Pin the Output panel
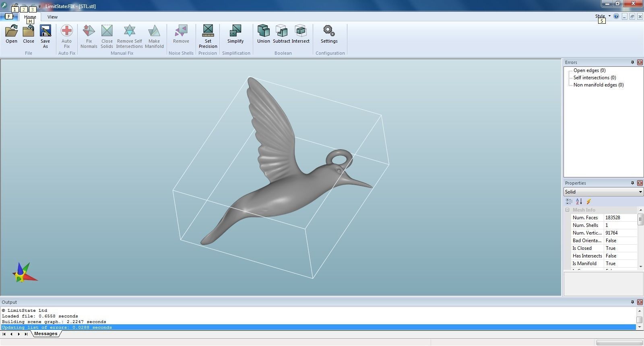 pos(632,302)
